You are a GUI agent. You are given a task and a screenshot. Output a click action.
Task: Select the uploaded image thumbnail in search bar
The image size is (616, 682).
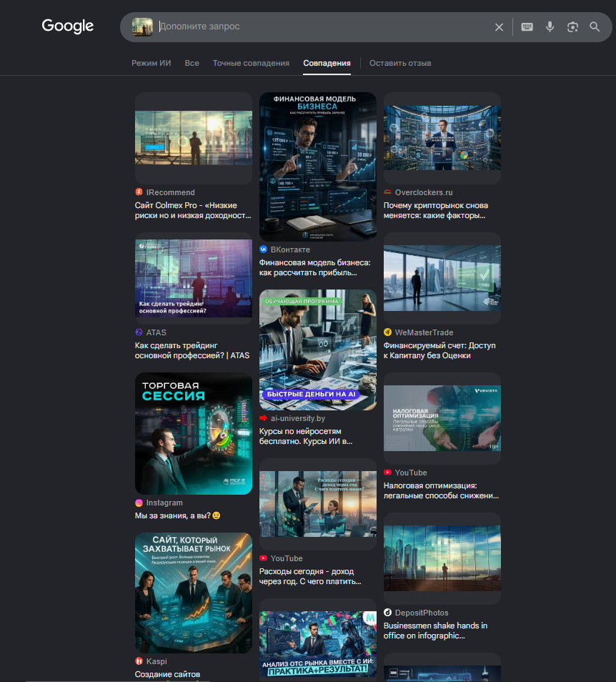pyautogui.click(x=142, y=27)
